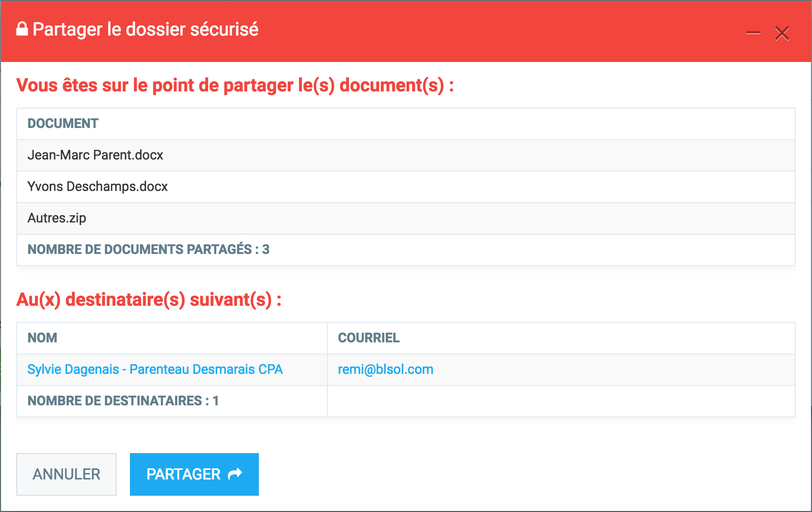Select the Yvons Deschamps.docx document row
The height and width of the screenshot is (512, 812).
click(x=97, y=186)
